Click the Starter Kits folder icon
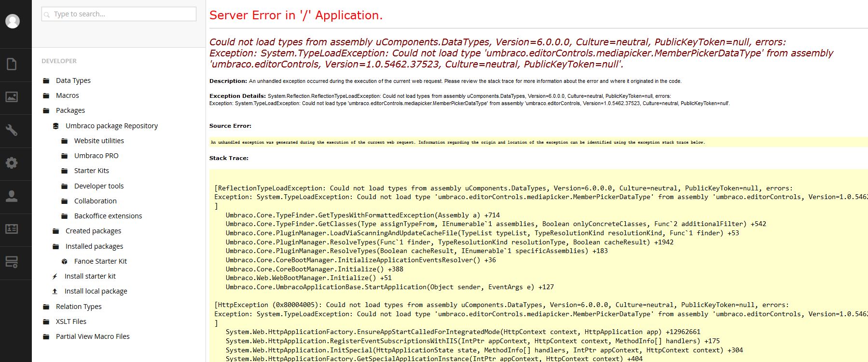This screenshot has height=362, width=868. pos(65,171)
